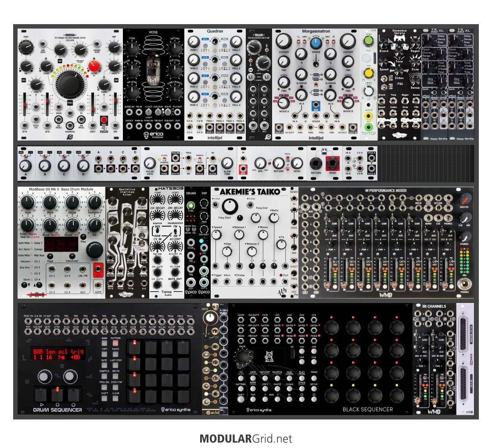Arm record with Black Sequencer's circle button
The image size is (492, 448).
pyautogui.click(x=314, y=399)
